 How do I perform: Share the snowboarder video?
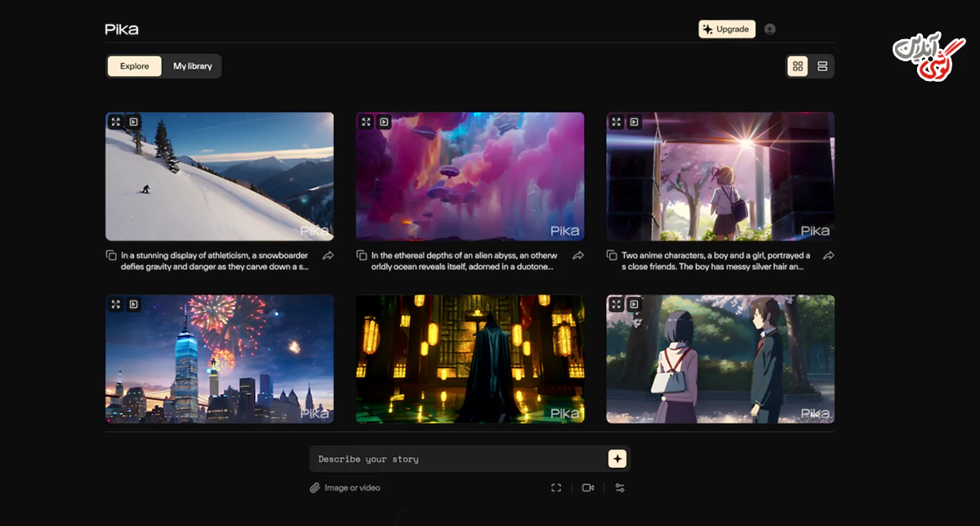[327, 256]
